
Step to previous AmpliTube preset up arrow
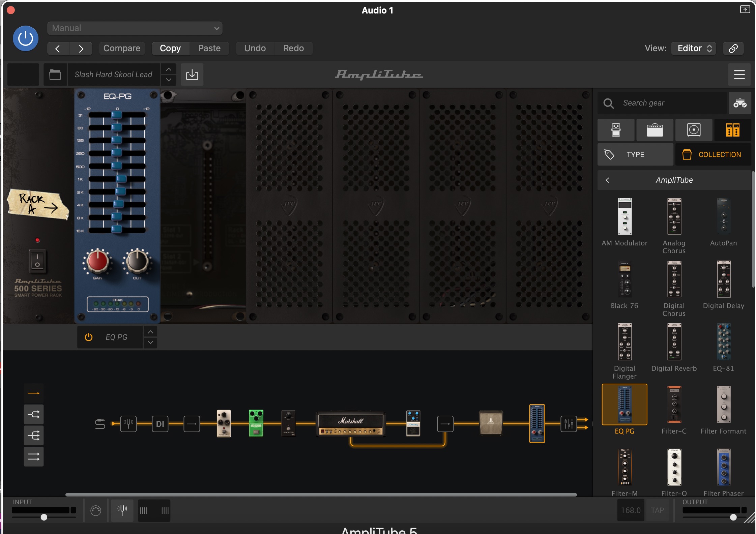click(x=169, y=69)
